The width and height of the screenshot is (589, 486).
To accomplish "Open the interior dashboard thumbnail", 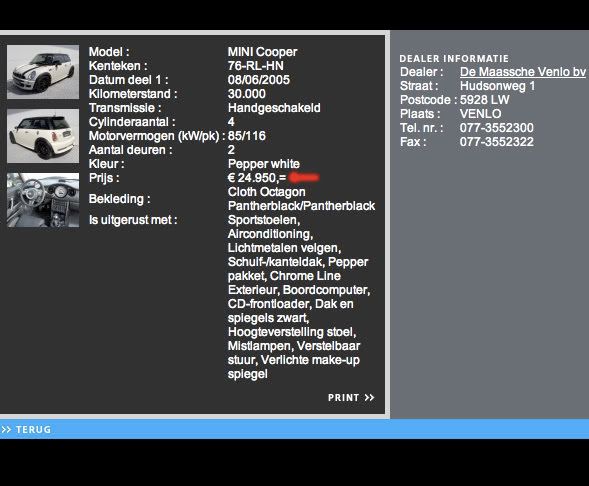I will (x=43, y=200).
